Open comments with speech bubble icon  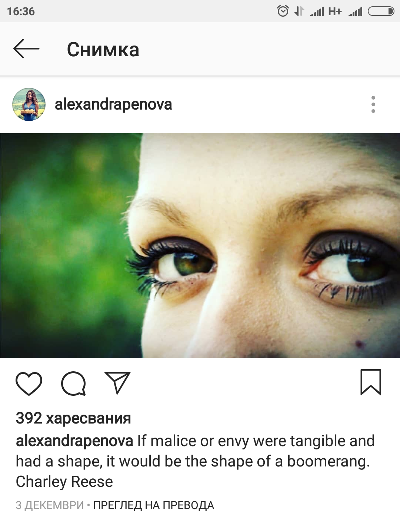(73, 384)
